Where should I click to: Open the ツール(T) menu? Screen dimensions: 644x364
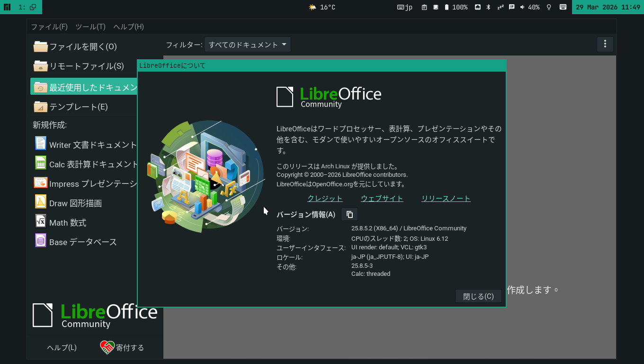point(90,27)
